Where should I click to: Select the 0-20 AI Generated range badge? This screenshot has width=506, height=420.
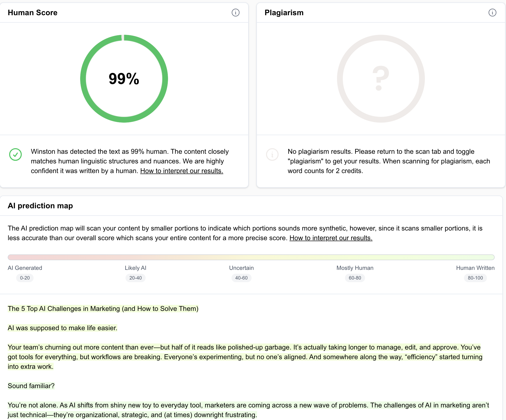click(x=25, y=278)
